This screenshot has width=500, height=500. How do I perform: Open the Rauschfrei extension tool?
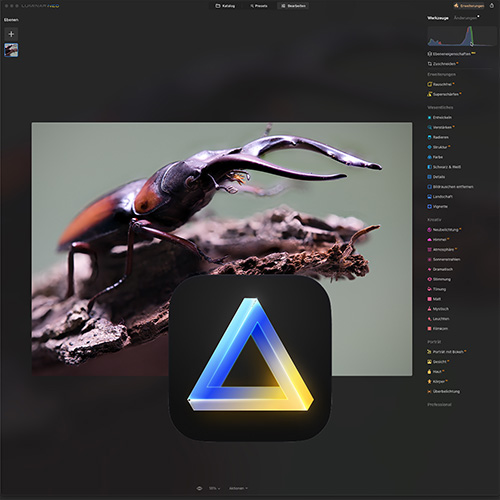[x=441, y=84]
